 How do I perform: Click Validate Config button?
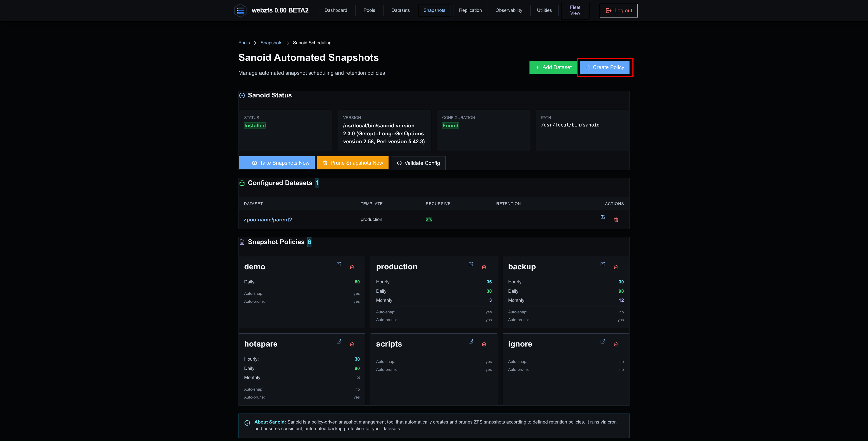(x=418, y=163)
